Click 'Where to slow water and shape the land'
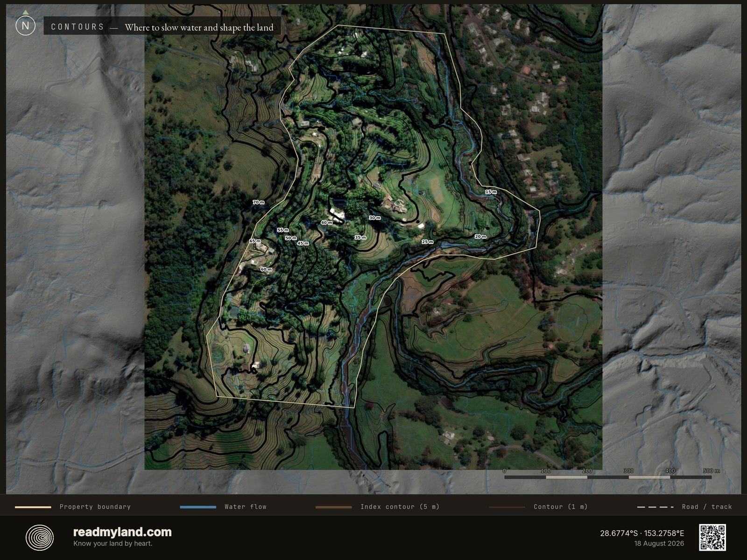The height and width of the screenshot is (560, 747). point(199,28)
